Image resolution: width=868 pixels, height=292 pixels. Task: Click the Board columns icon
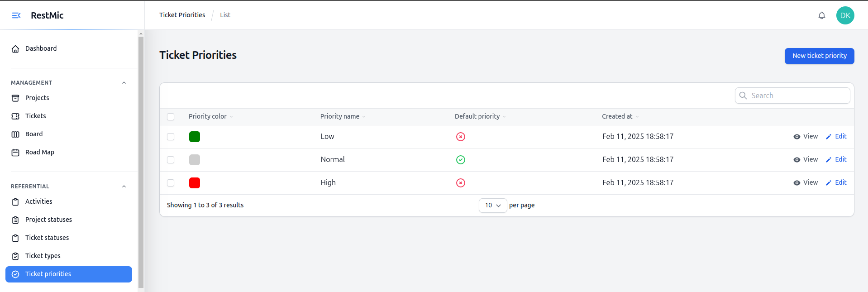click(x=15, y=134)
